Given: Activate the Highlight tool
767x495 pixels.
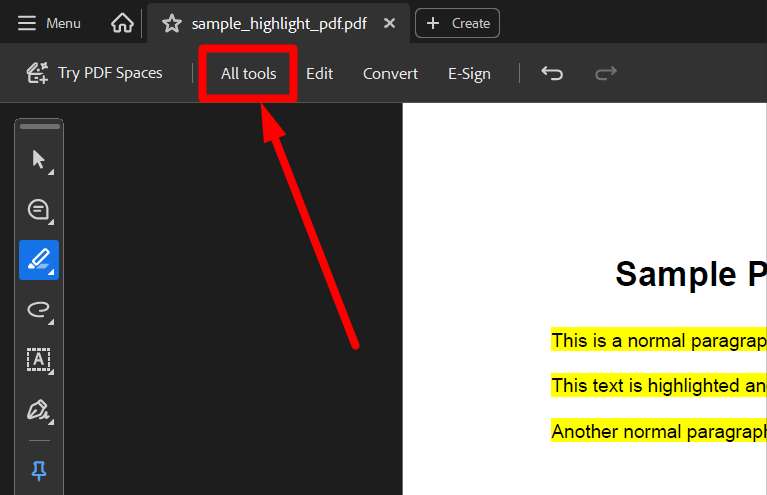Looking at the screenshot, I should pyautogui.click(x=39, y=260).
